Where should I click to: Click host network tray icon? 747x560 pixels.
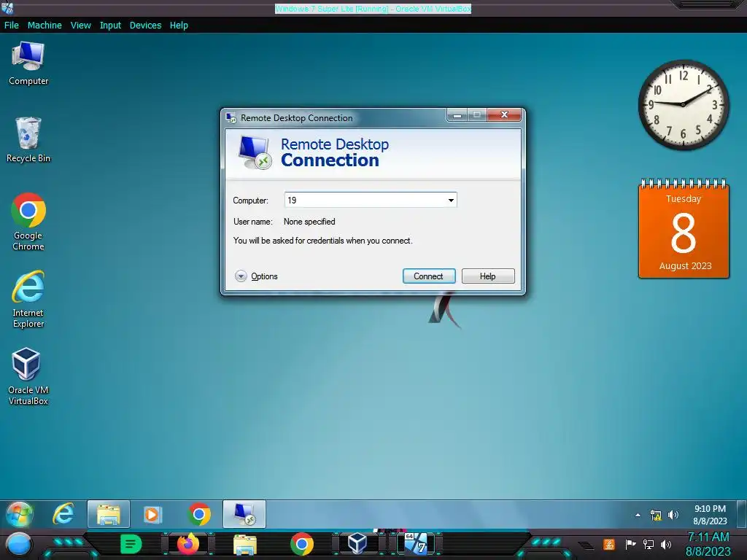click(x=648, y=544)
